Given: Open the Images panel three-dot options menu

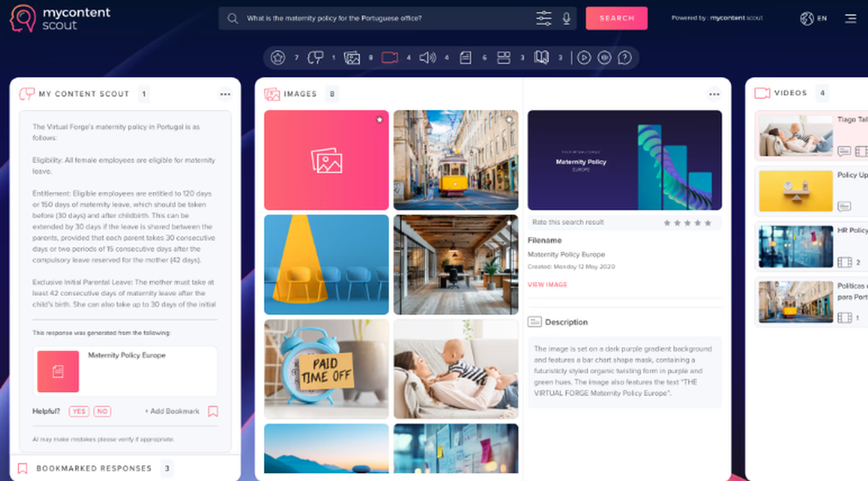Looking at the screenshot, I should [714, 94].
